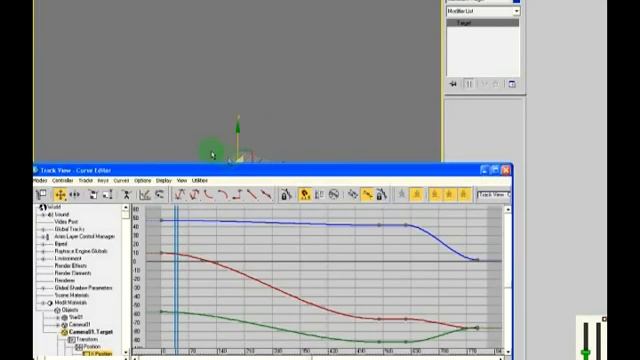Screen dimensions: 640x360
Task: Toggle Lock Tangents
Action: [x=382, y=195]
